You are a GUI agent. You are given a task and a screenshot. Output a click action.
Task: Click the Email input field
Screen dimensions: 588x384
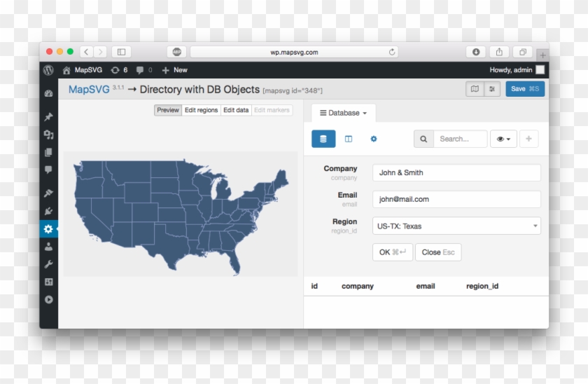456,199
